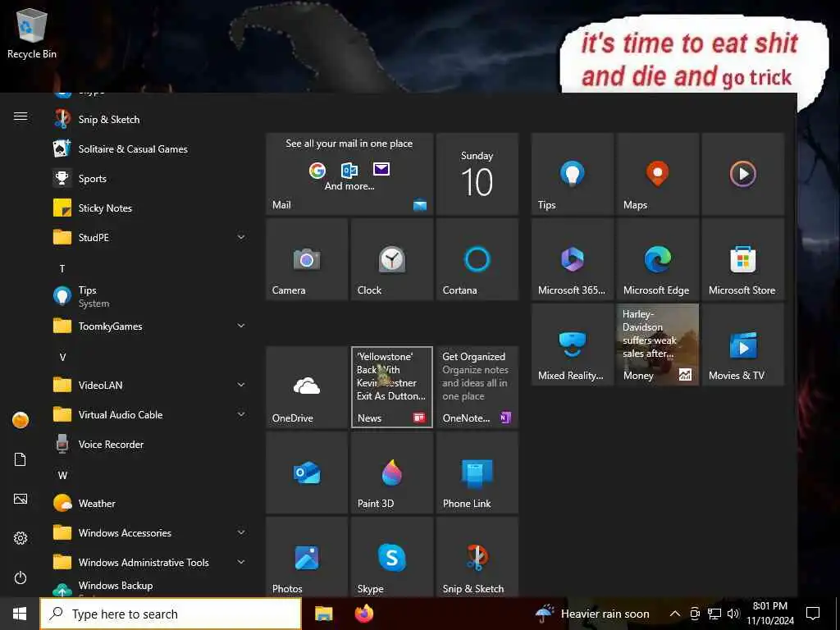Expand the Start menu hamburger button
This screenshot has width=840, height=630.
click(x=21, y=116)
